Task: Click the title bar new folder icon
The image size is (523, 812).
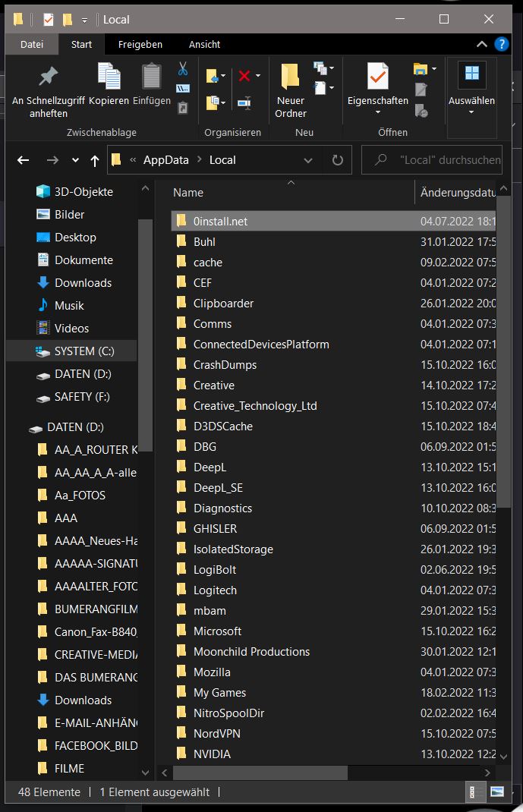Action: pyautogui.click(x=68, y=20)
